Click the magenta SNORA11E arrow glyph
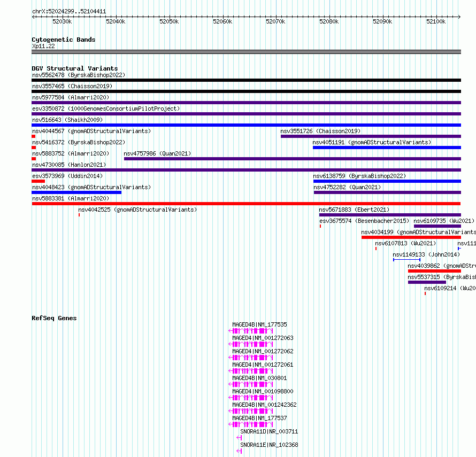This screenshot has height=457, width=476. (239, 451)
